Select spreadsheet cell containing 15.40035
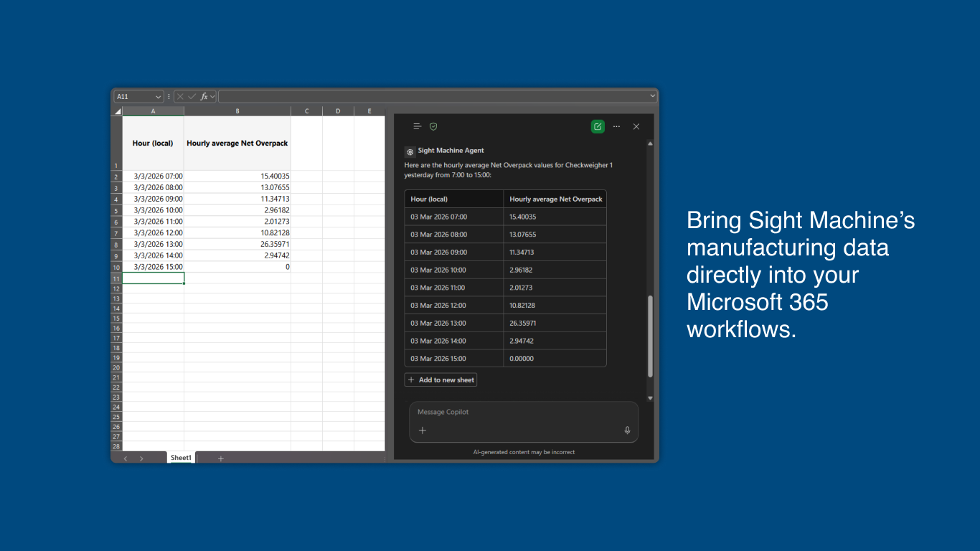Screen dimensions: 980x551 pos(237,176)
